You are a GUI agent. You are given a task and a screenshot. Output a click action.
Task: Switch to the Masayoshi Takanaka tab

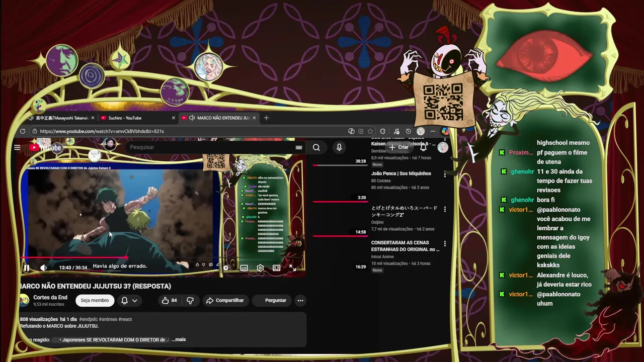[61, 118]
